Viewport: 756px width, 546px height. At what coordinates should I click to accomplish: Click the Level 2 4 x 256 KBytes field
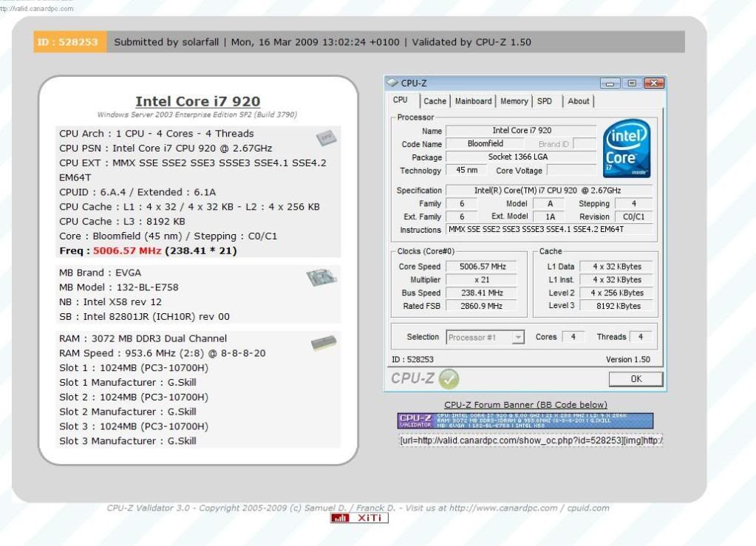pyautogui.click(x=616, y=293)
